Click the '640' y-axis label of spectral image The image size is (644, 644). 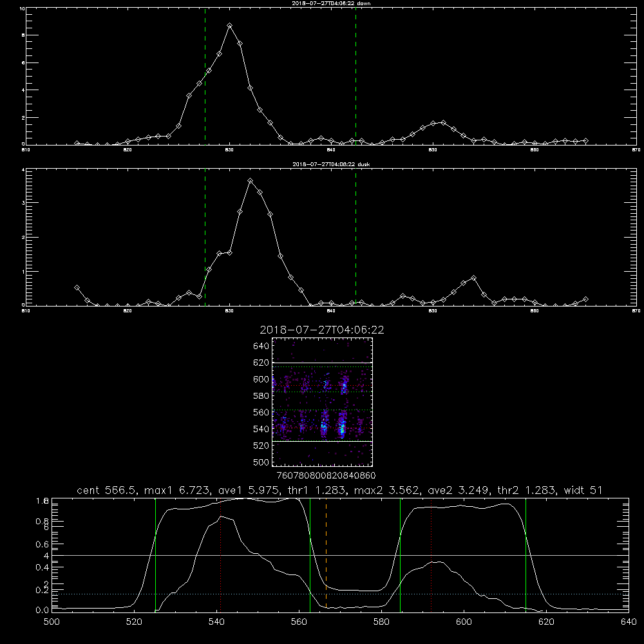click(x=261, y=346)
